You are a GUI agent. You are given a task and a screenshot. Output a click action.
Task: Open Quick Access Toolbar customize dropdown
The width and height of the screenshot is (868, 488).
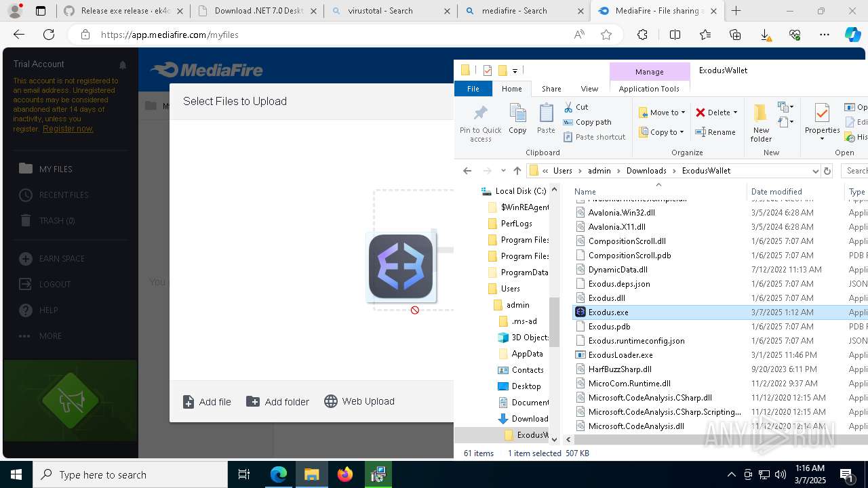pos(515,70)
